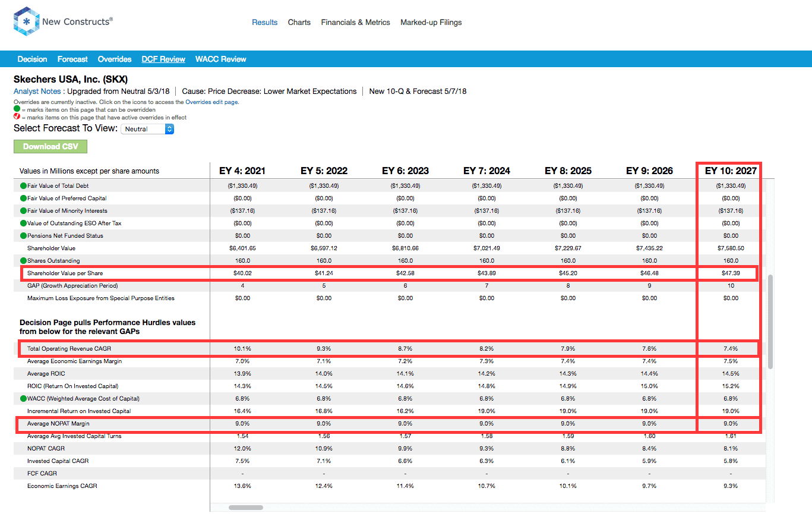
Task: Click the $7,580.50 shareholder value cell
Action: coord(731,248)
